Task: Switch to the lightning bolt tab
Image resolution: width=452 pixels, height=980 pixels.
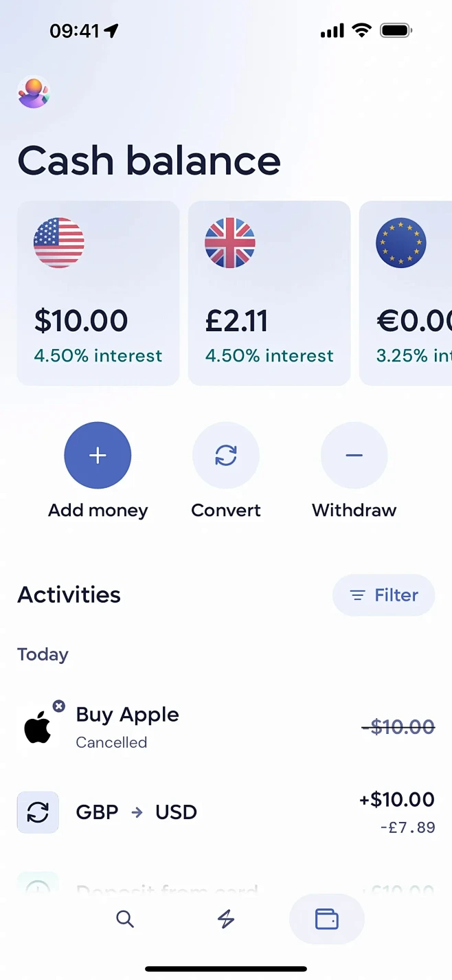Action: tap(226, 919)
